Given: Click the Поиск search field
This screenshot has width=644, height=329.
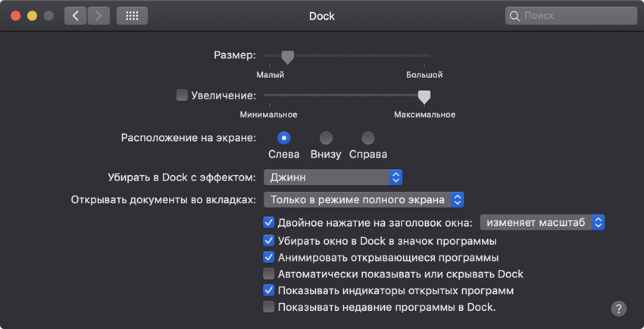Looking at the screenshot, I should tap(576, 16).
